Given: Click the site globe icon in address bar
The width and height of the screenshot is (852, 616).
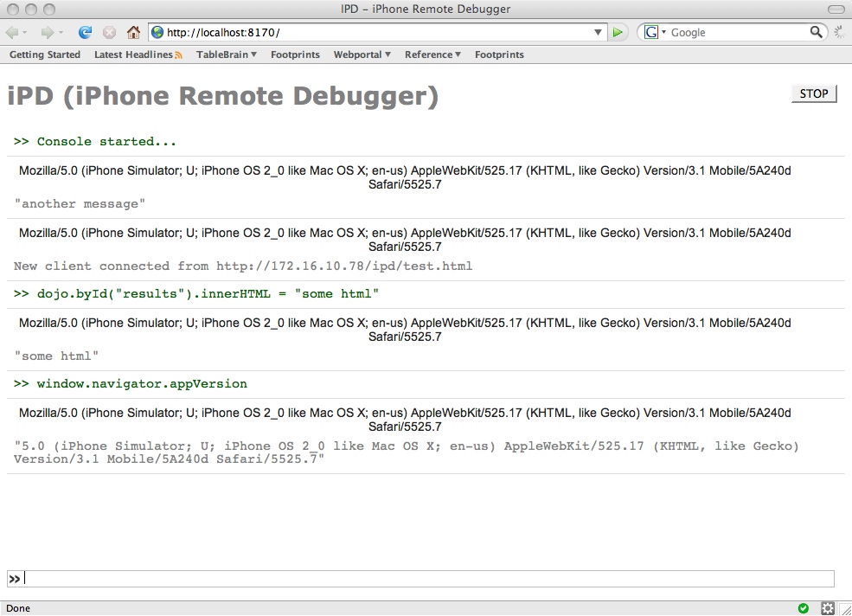Looking at the screenshot, I should 157,33.
